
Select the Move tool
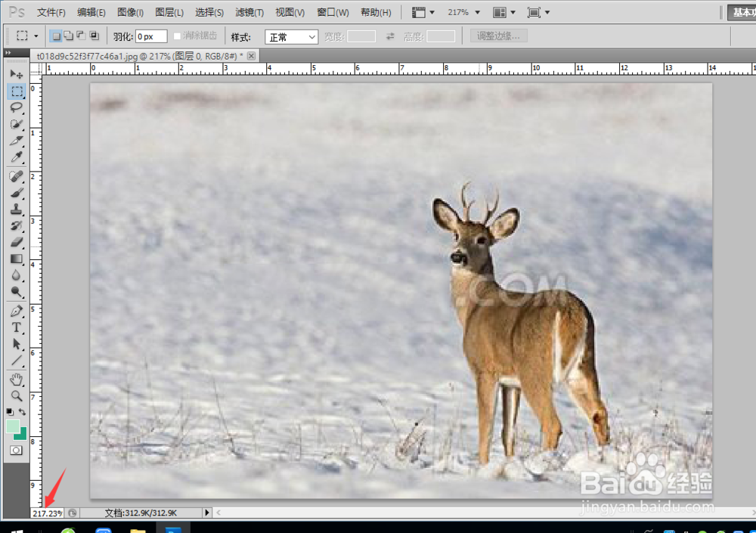17,74
